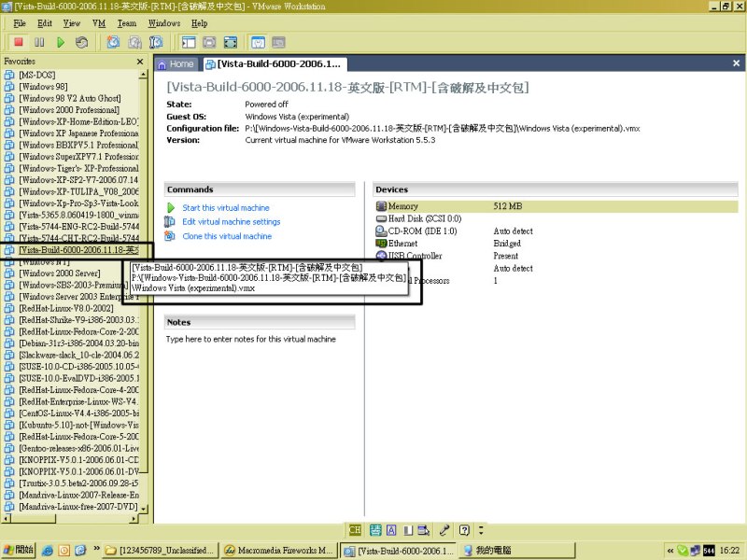
Task: Click the Hard Disk icon in Devices
Action: pyautogui.click(x=381, y=218)
